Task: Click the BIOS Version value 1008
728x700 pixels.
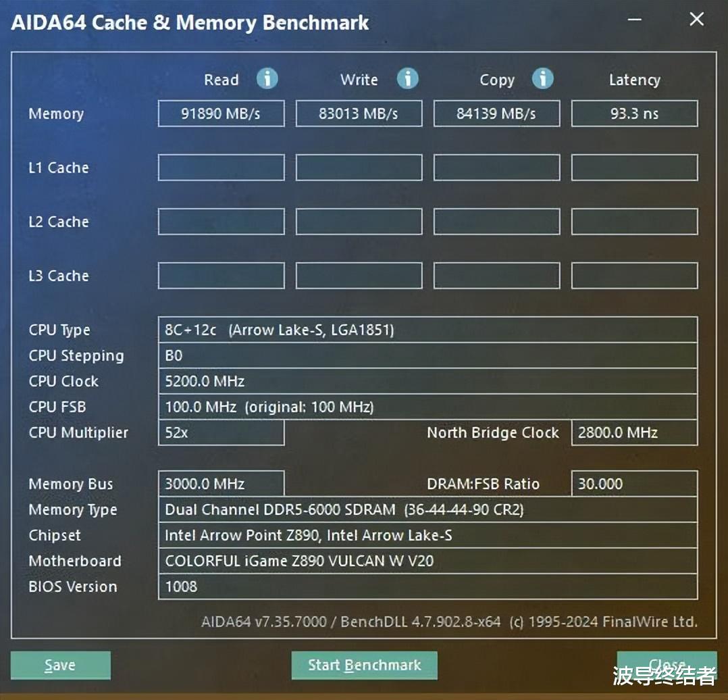Action: (427, 586)
